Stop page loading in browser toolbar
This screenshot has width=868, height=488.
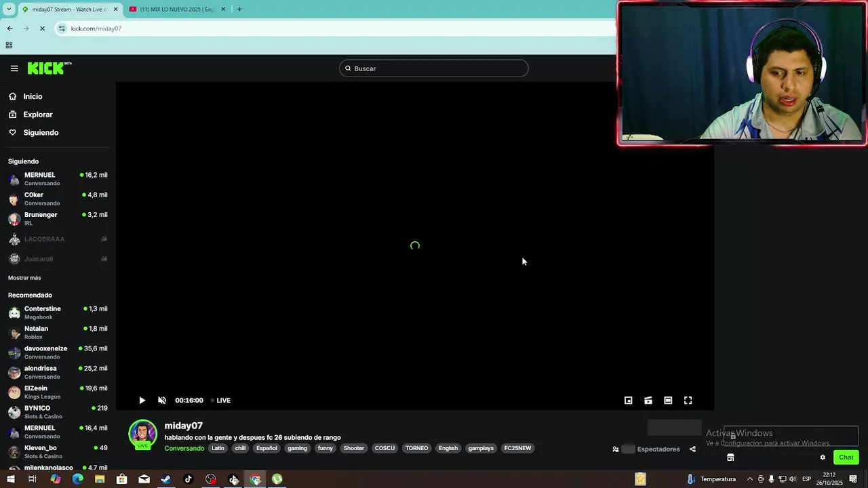point(42,28)
